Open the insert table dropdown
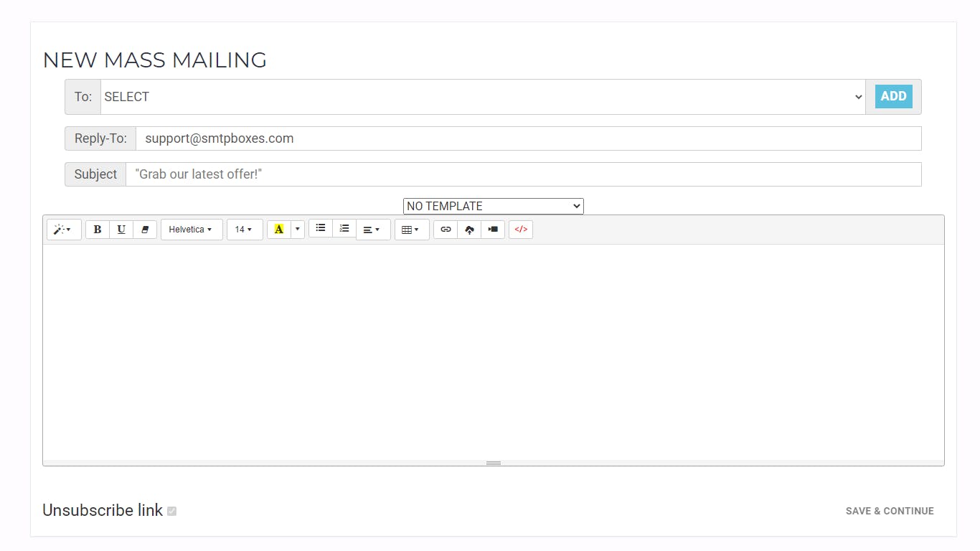Image resolution: width=980 pixels, height=551 pixels. click(412, 230)
